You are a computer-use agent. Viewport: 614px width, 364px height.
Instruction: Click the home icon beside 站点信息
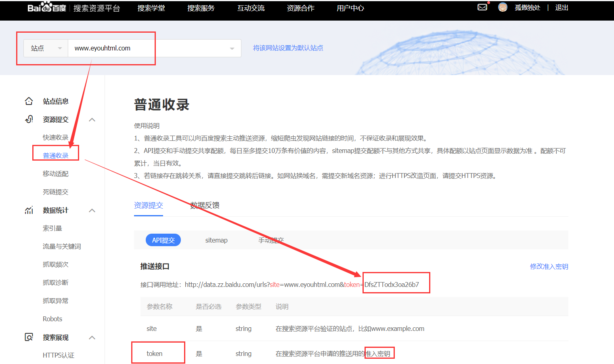point(29,101)
